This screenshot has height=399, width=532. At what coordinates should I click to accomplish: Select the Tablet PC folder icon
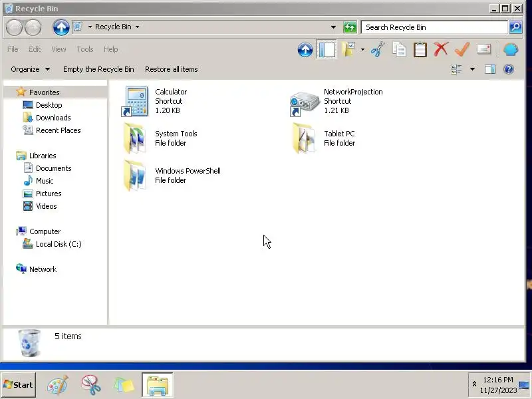(x=304, y=138)
